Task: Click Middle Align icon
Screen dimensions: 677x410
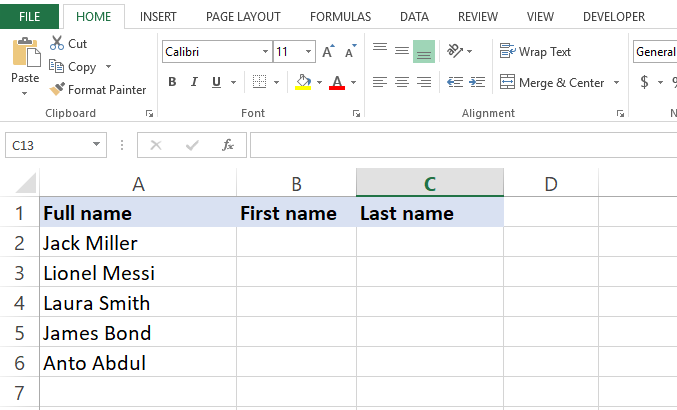Action: click(x=402, y=51)
